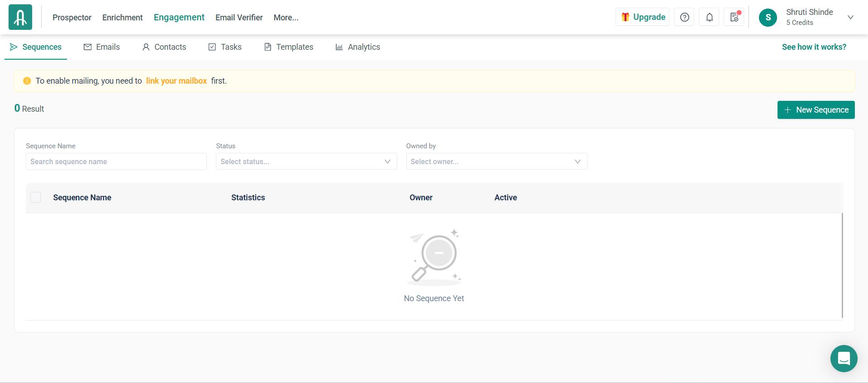868x383 pixels.
Task: Click the yellow warning icon in banner
Action: click(27, 81)
